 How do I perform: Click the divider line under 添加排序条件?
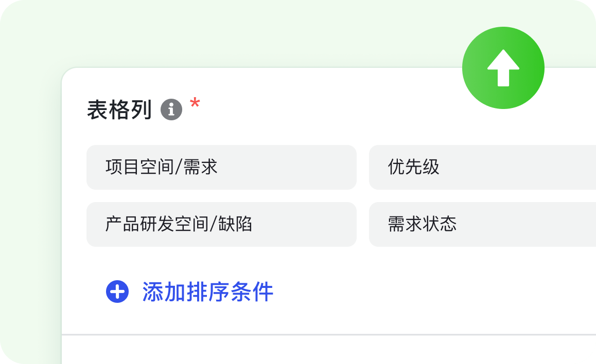pos(328,335)
